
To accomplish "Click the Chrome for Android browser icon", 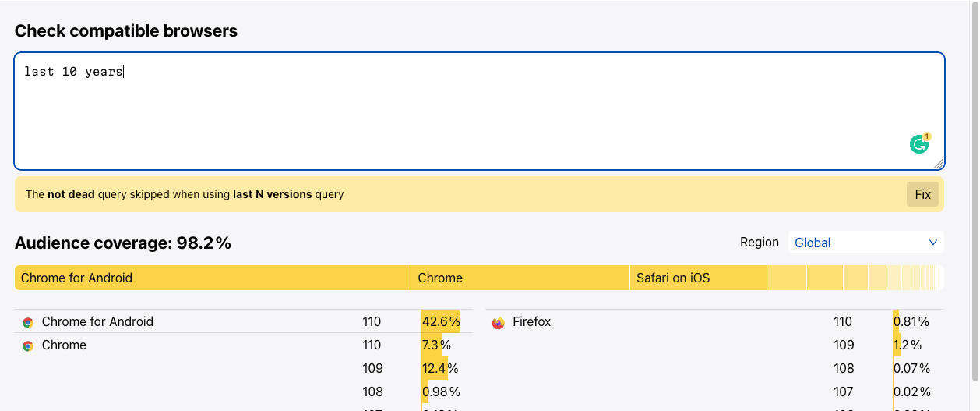I will coord(28,322).
